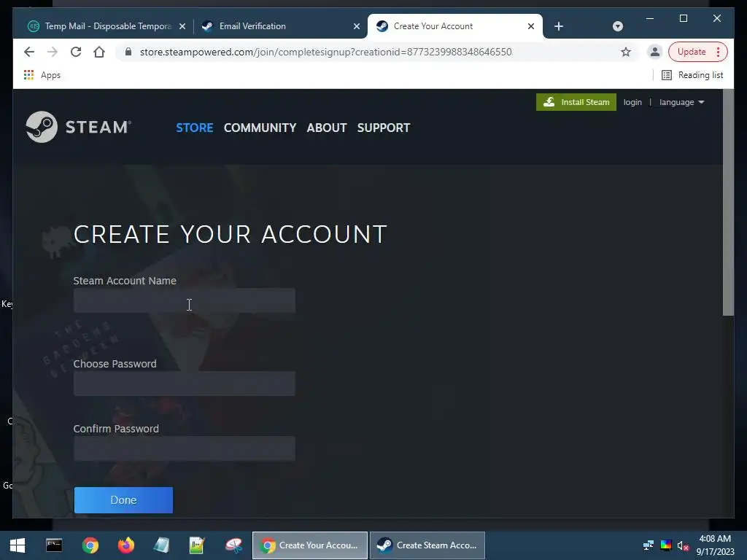
Task: Click the network tray icon
Action: coord(649,545)
